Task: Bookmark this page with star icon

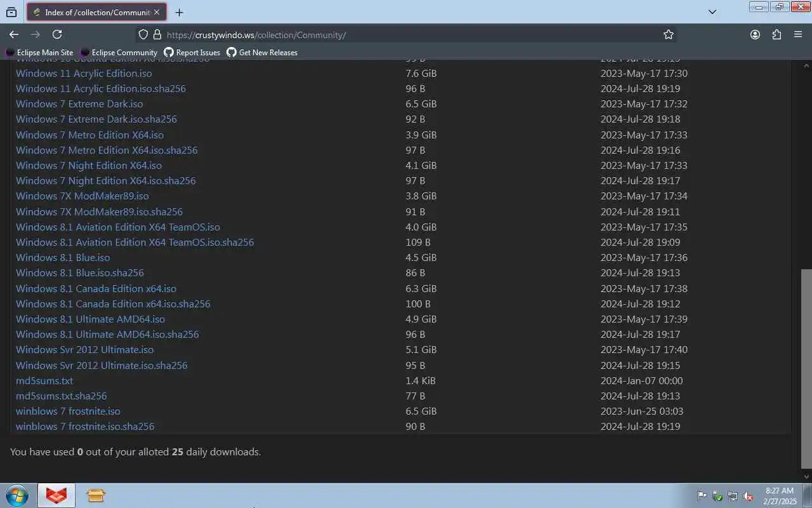Action: pyautogui.click(x=669, y=35)
